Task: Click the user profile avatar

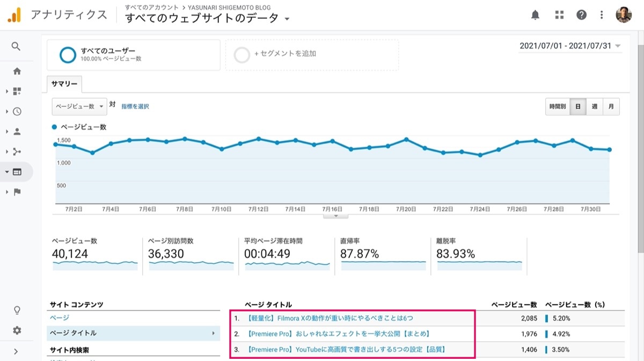Action: tap(624, 15)
